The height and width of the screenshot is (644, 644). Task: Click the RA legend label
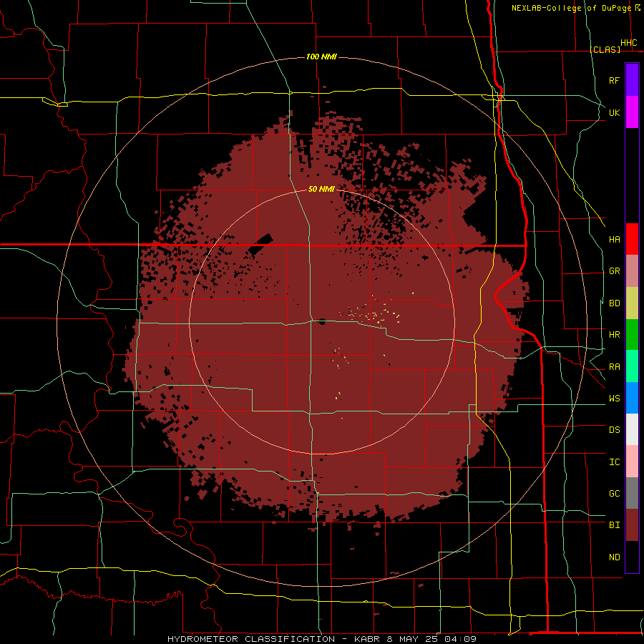[614, 367]
